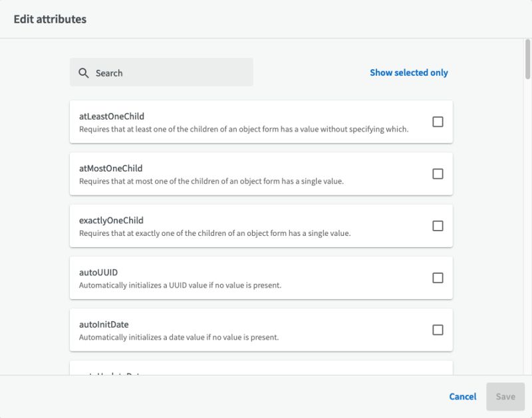
Task: Click the exactlyOneChild attribute name
Action: click(x=111, y=220)
